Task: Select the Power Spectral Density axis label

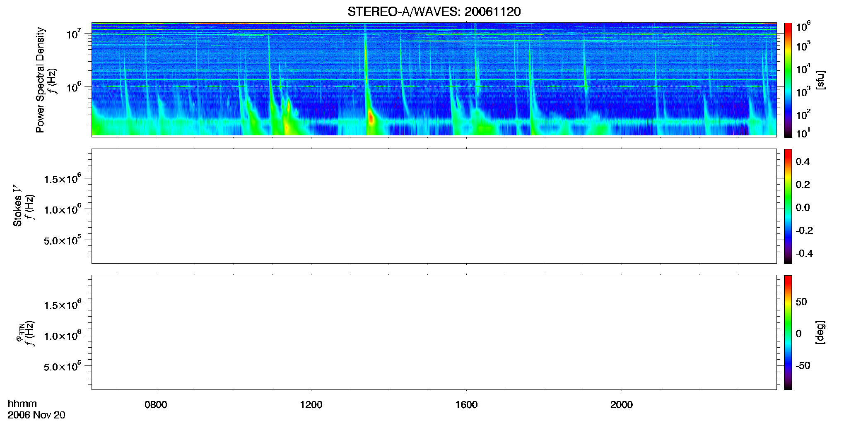Action: tap(40, 80)
